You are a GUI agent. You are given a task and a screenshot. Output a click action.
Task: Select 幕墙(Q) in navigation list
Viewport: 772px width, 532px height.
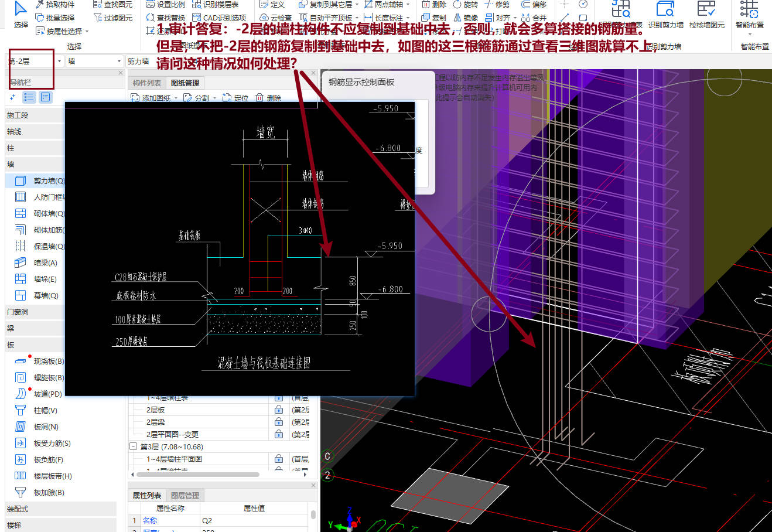tap(36, 295)
